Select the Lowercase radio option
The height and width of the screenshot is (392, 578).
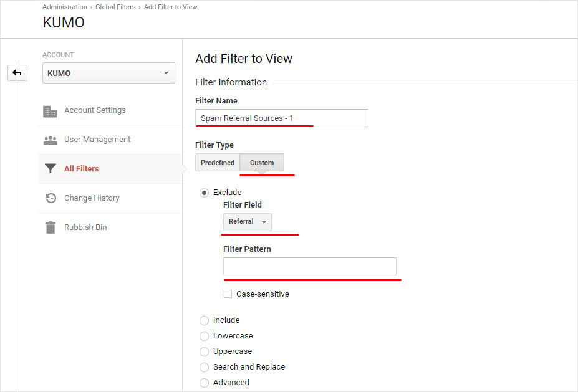(x=205, y=336)
